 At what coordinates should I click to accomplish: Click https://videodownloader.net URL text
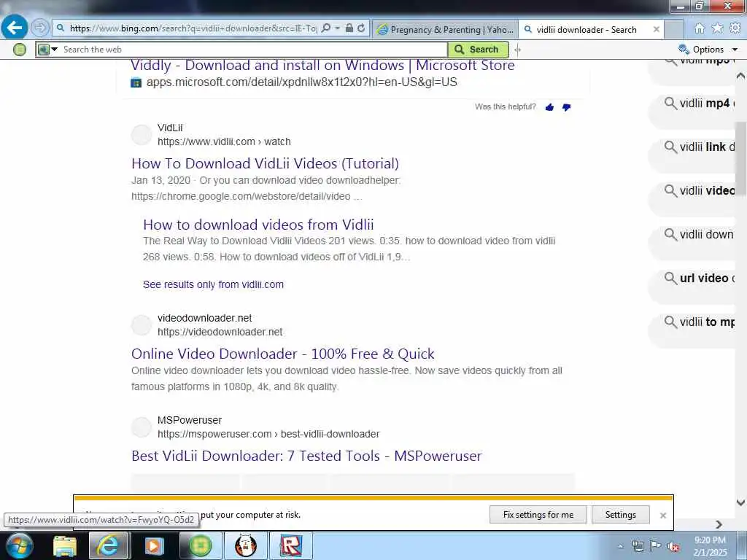[220, 332]
